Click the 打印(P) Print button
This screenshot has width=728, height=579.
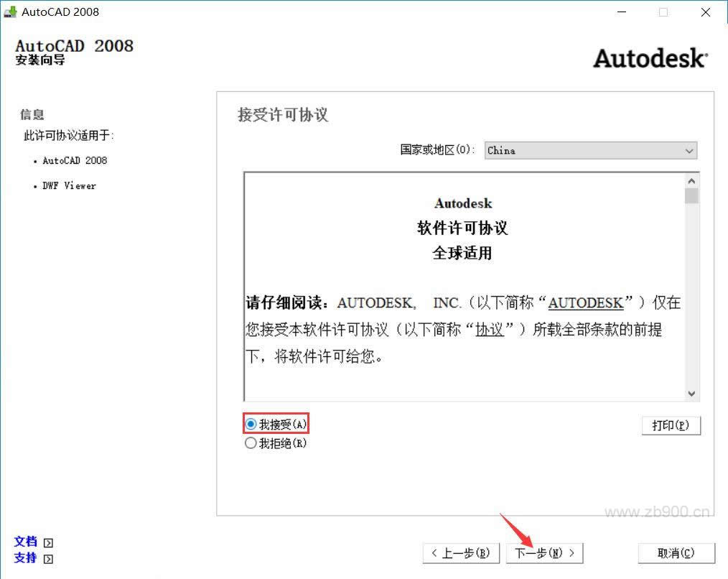pos(671,425)
